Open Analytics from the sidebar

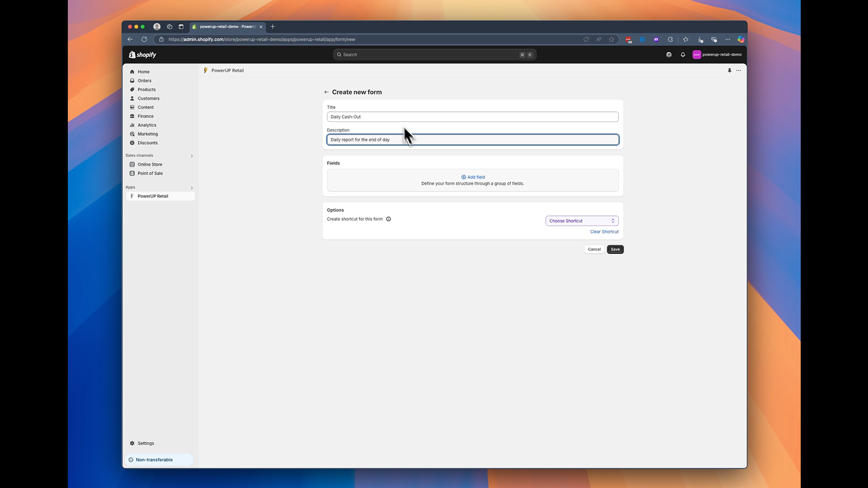click(146, 125)
